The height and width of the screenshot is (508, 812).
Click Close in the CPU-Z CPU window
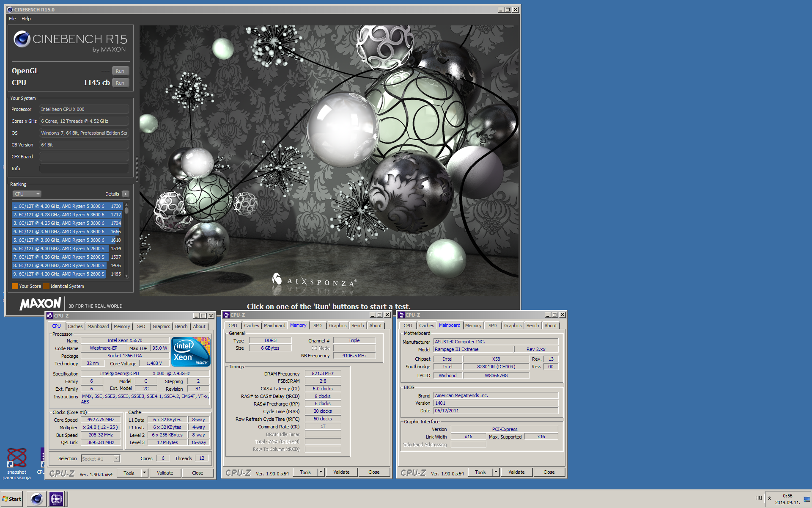coord(198,473)
